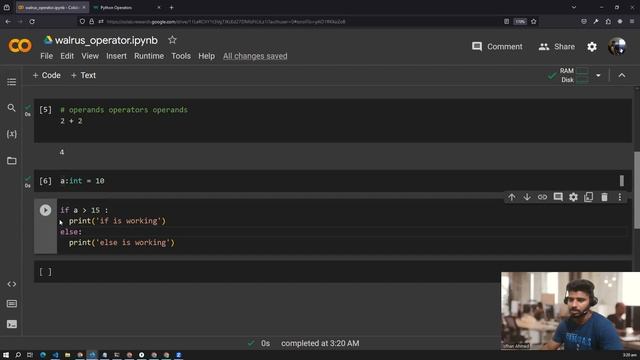Run the if a > 15 cell
Screen dimensions: 640x360
[x=45, y=210]
